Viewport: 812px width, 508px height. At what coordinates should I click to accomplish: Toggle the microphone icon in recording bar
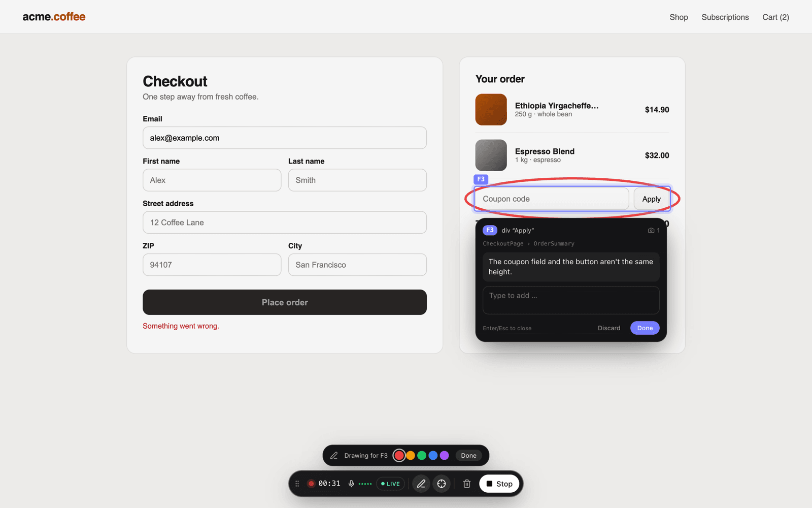click(351, 484)
